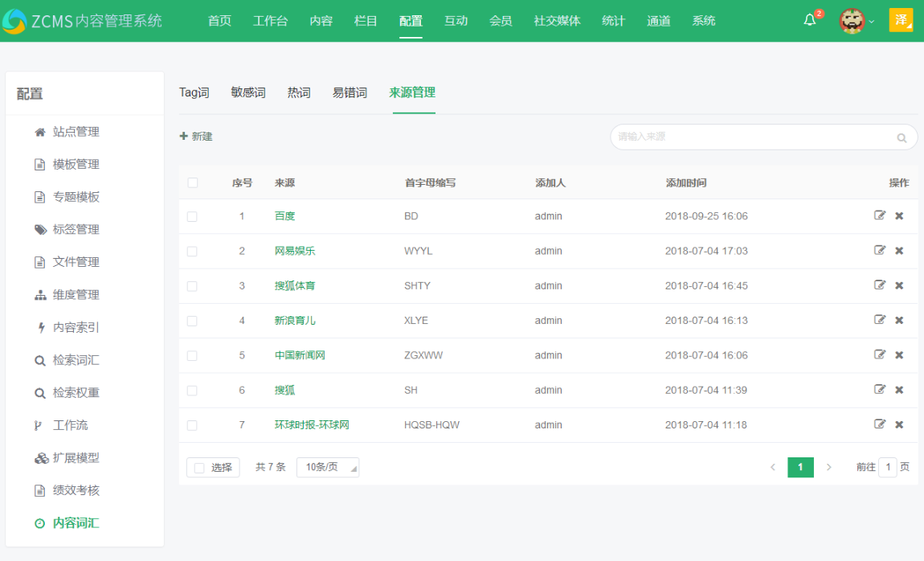Click the delete icon for 搜狐体育
This screenshot has height=561, width=924.
[x=898, y=285]
